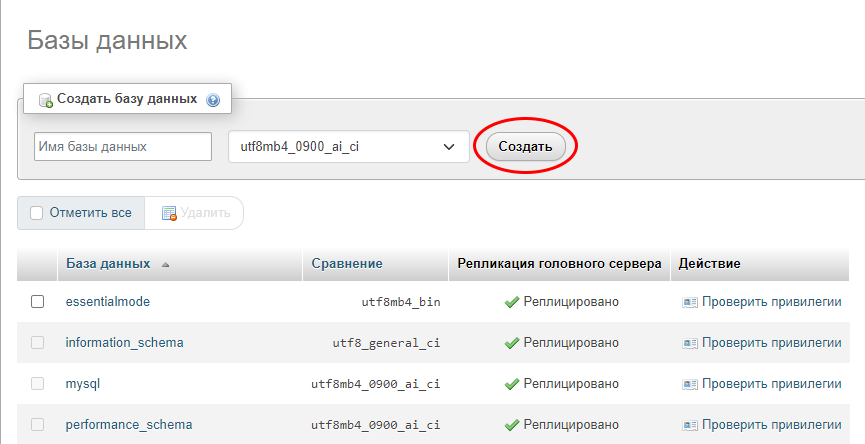The height and width of the screenshot is (444, 865).
Task: Click the database icon in Создать базу данных
Action: click(45, 100)
